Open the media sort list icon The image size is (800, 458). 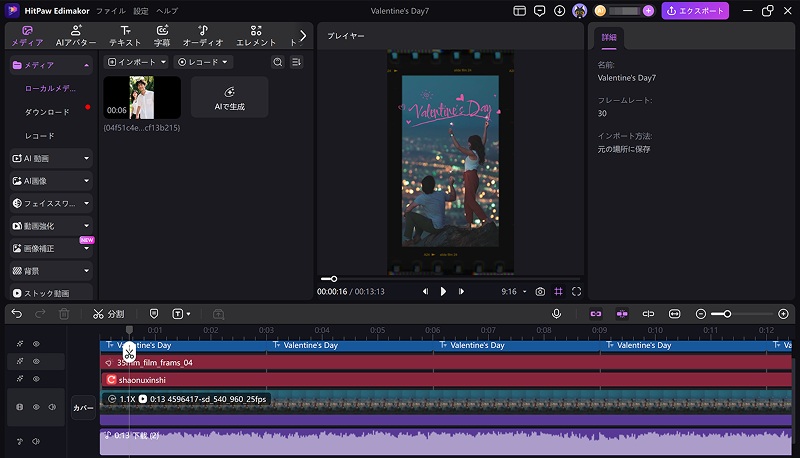point(296,62)
